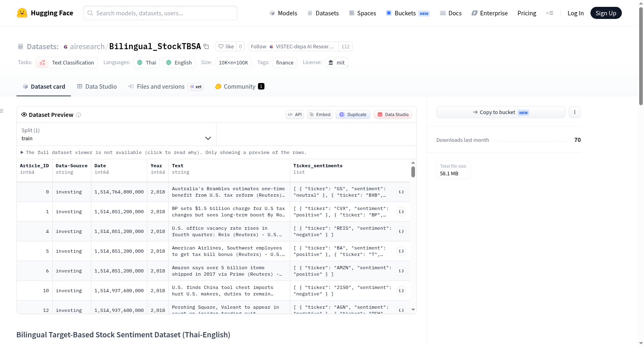Click the follower count 112
The height and width of the screenshot is (347, 644).
coord(345,46)
